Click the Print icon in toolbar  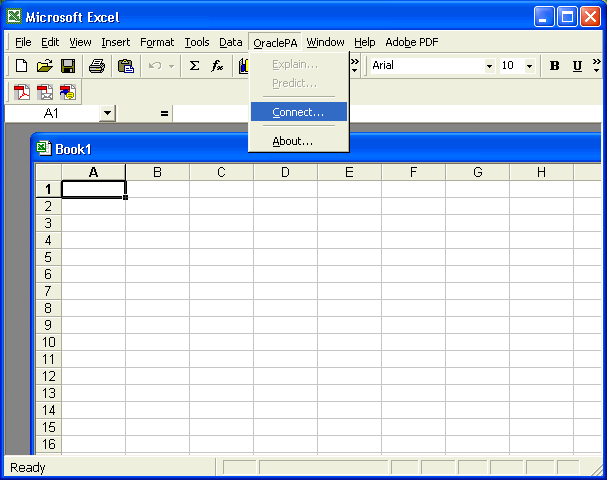[x=96, y=66]
